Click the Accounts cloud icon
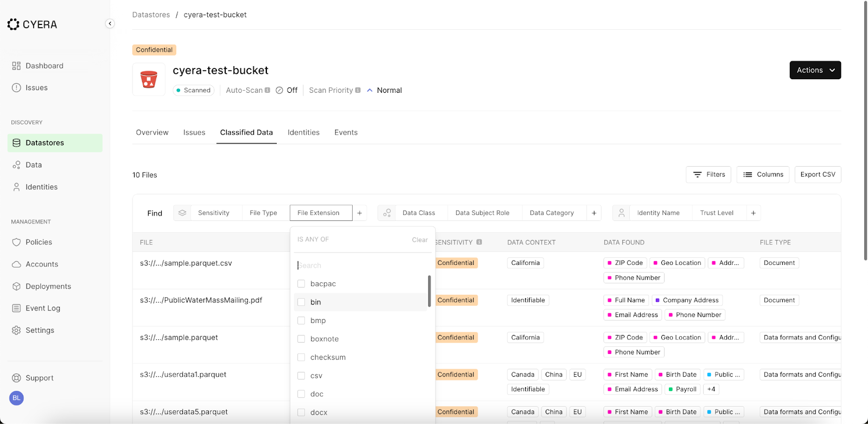Image resolution: width=868 pixels, height=424 pixels. (16, 264)
